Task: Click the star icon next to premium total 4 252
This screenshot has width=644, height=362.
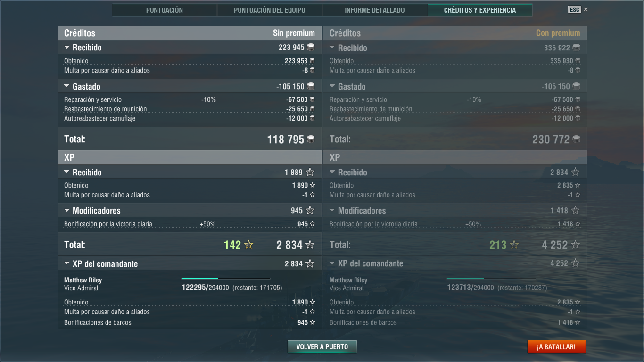Action: [575, 245]
